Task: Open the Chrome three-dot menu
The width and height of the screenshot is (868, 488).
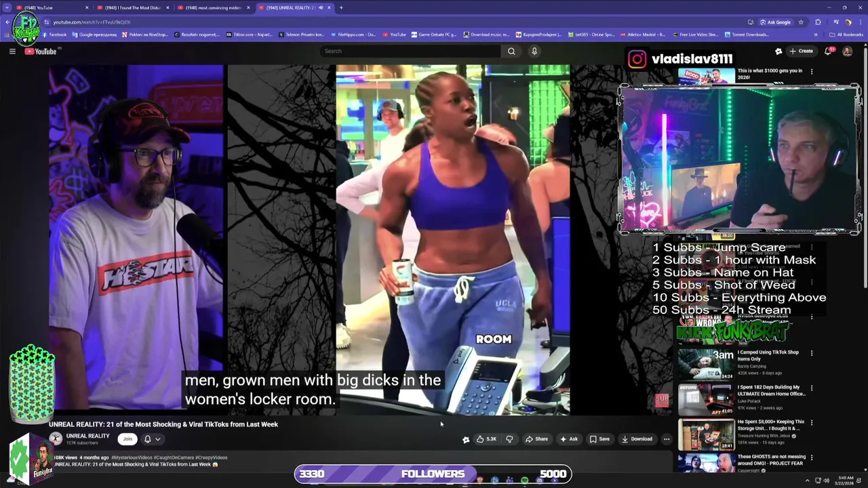Action: pos(861,22)
